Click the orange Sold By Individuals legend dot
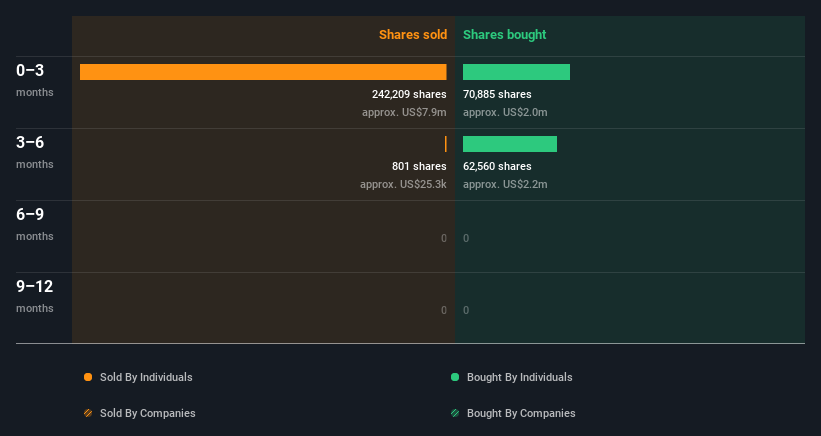This screenshot has width=821, height=436. (88, 377)
